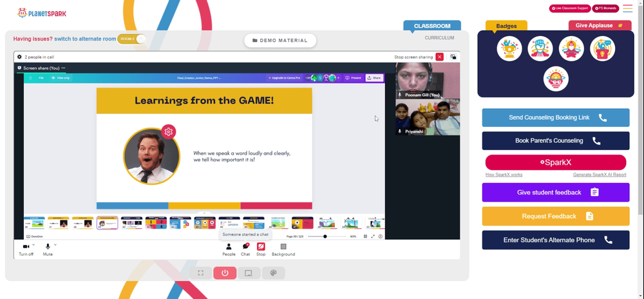Click the gear icon on the slide photo
The width and height of the screenshot is (644, 299).
click(168, 131)
